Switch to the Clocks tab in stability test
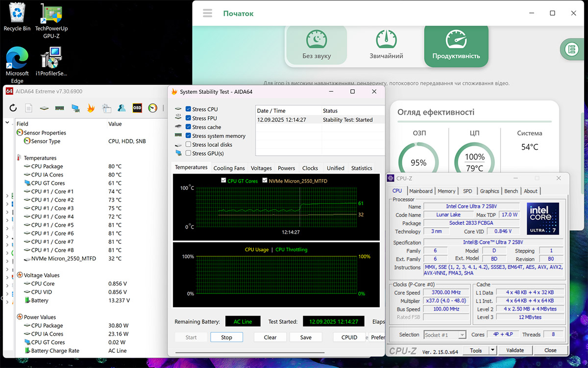 coord(310,168)
